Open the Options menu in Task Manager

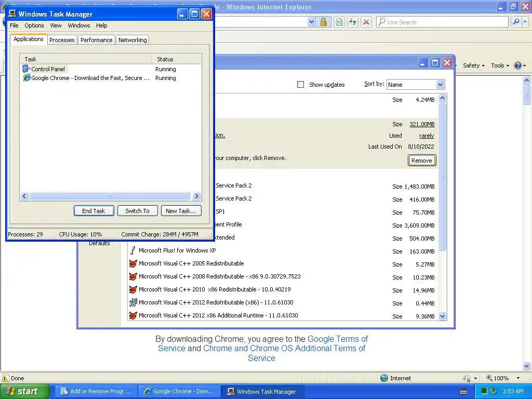(x=34, y=25)
